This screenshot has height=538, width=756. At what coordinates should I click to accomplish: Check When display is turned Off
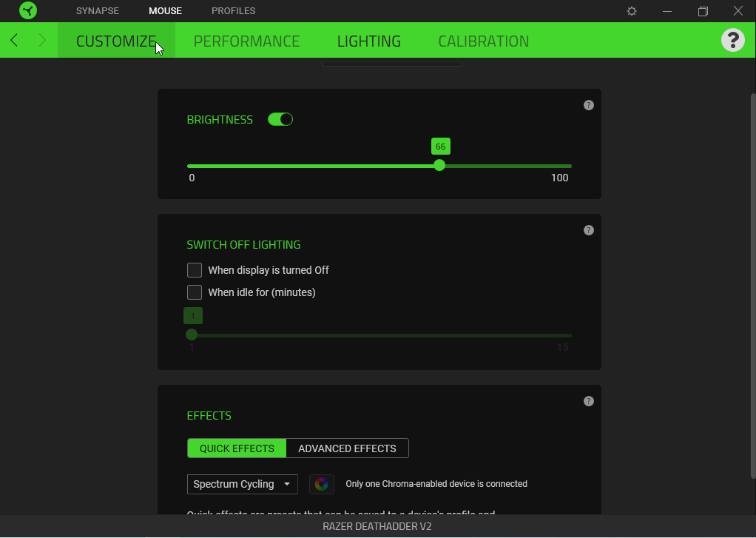pyautogui.click(x=195, y=270)
